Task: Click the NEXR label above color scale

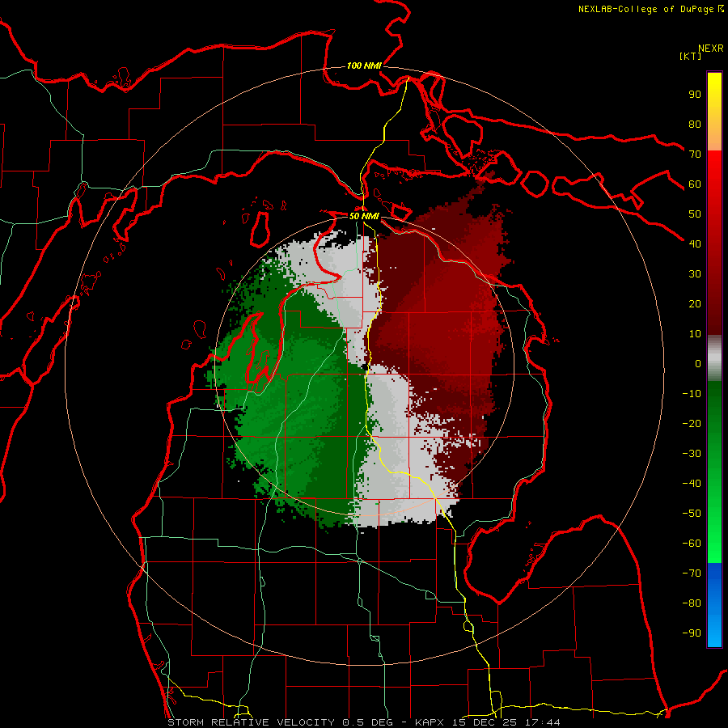Action: coord(711,49)
